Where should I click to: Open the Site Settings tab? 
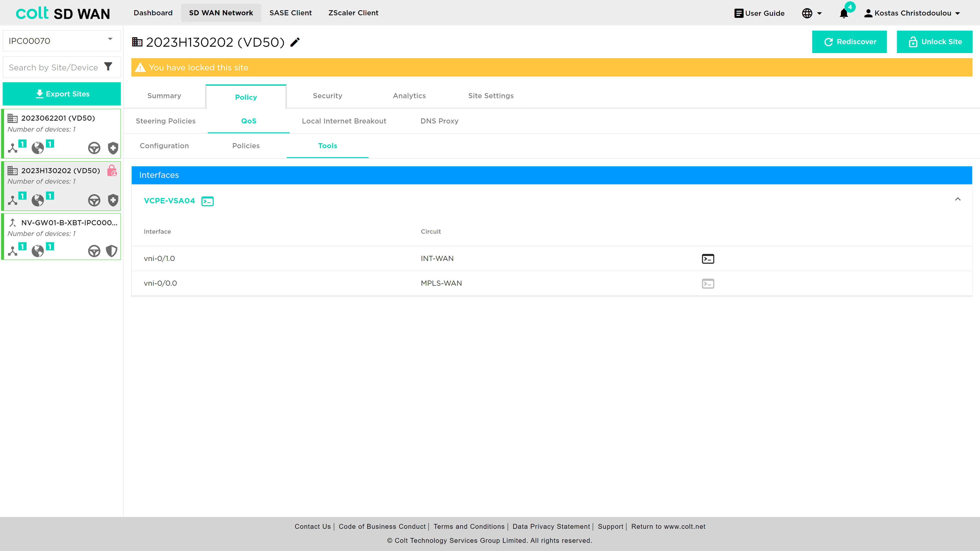[x=491, y=96]
